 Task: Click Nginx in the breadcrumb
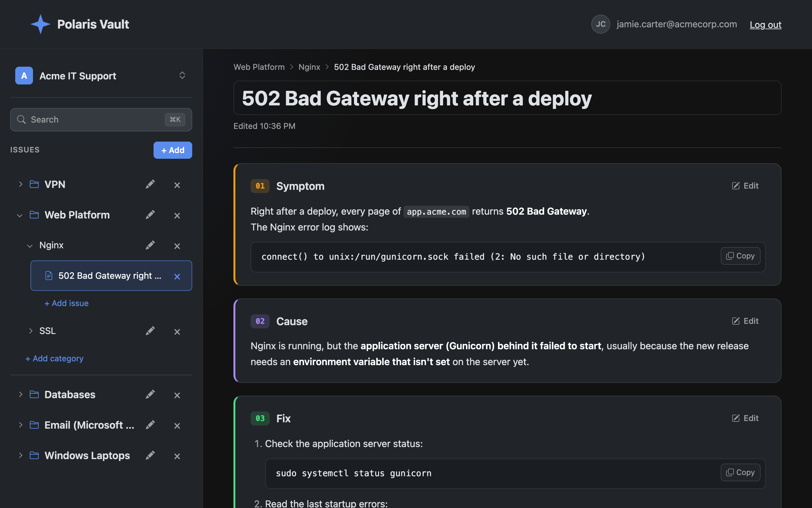click(x=309, y=67)
